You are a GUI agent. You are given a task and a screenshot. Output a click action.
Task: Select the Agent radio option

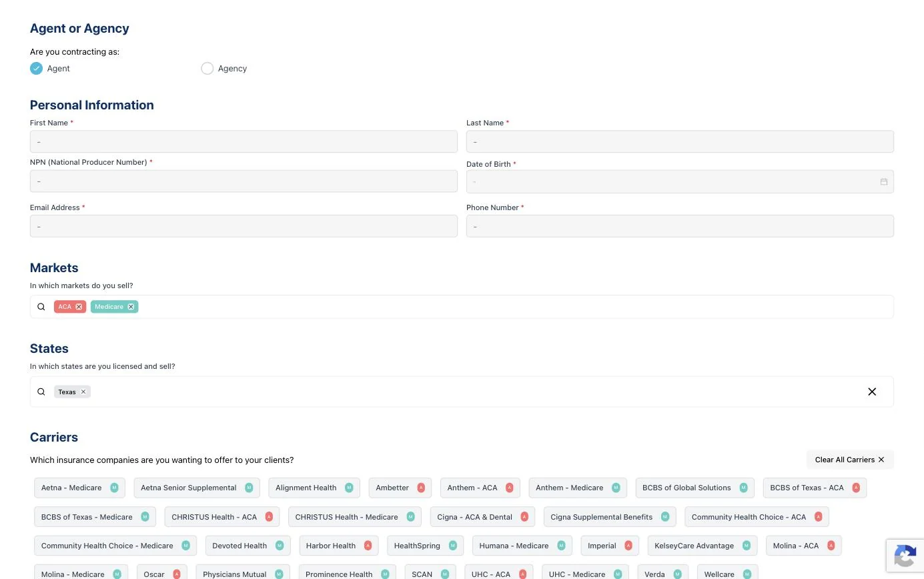point(36,68)
